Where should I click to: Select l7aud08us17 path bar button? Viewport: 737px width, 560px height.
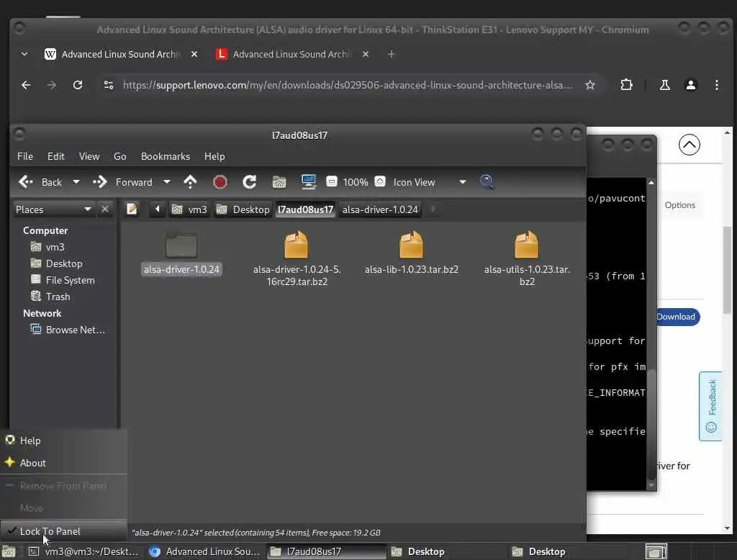(305, 209)
